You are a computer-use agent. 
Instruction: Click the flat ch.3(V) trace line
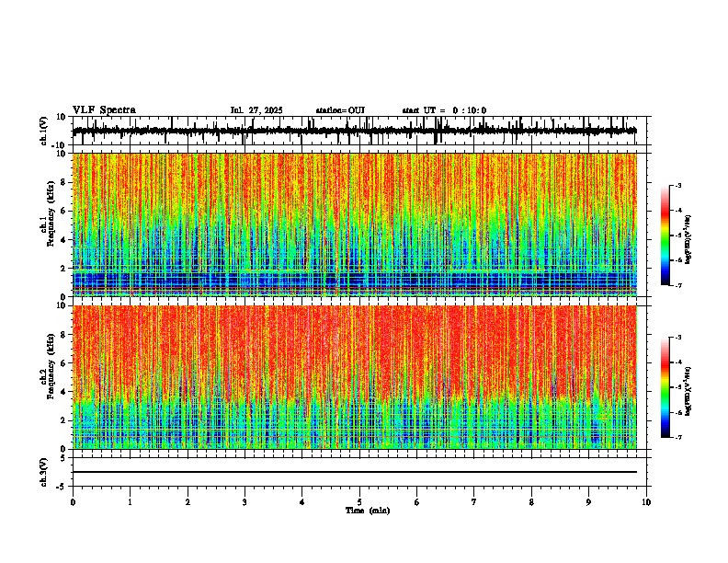pos(355,472)
